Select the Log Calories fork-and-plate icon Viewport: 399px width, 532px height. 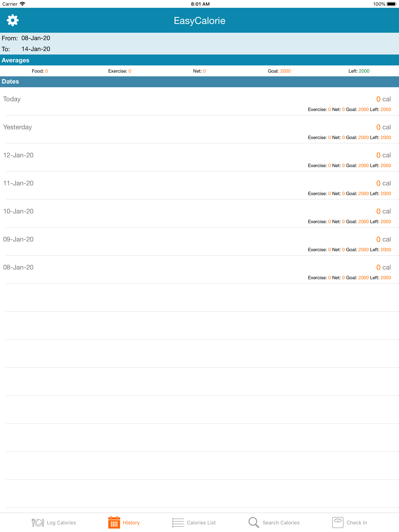click(38, 522)
